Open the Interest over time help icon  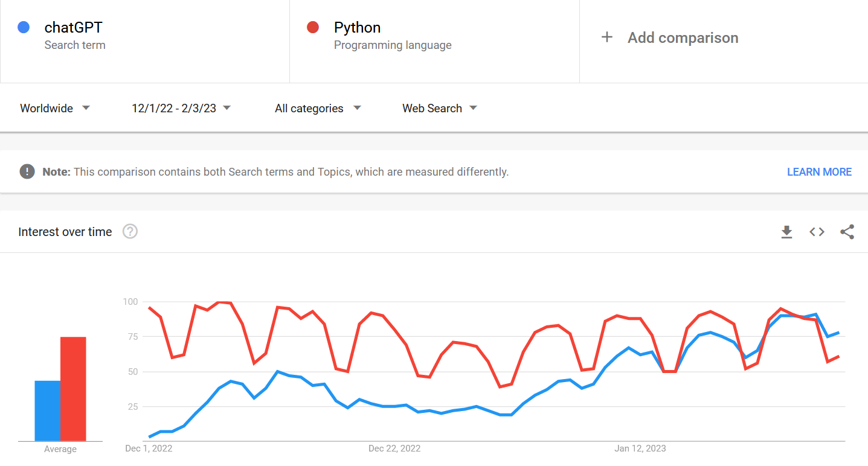tap(130, 232)
